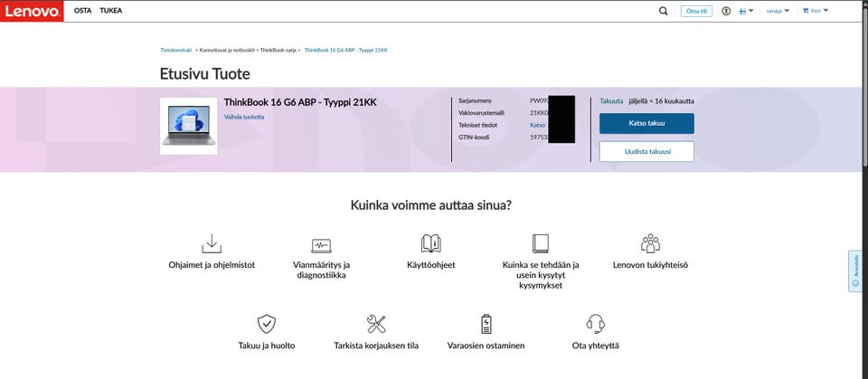Click the Takuu ja huolto label
This screenshot has width=868, height=379.
coord(266,346)
